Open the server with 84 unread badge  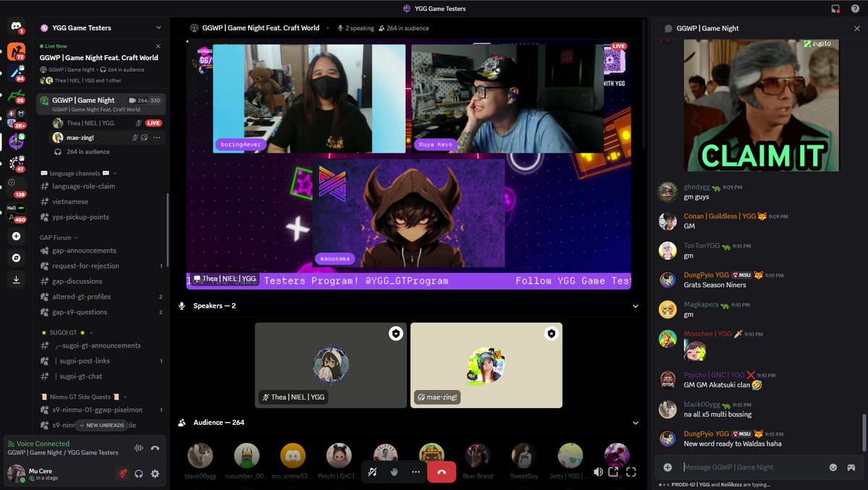16,73
